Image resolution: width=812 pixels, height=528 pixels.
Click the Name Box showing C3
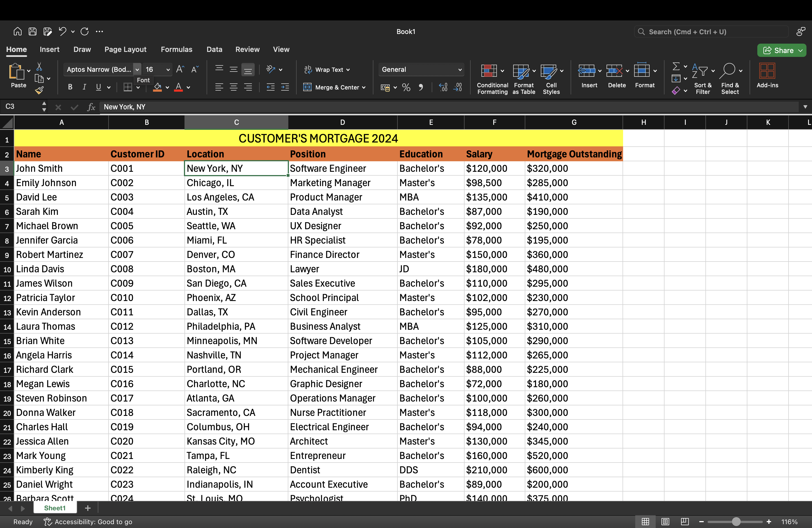point(20,107)
